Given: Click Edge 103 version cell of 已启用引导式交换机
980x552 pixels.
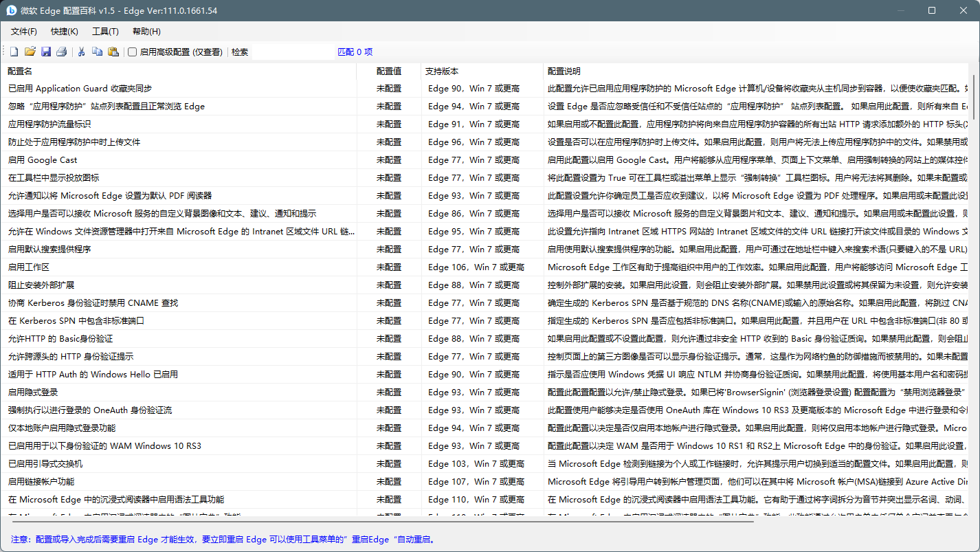Looking at the screenshot, I should (x=476, y=463).
